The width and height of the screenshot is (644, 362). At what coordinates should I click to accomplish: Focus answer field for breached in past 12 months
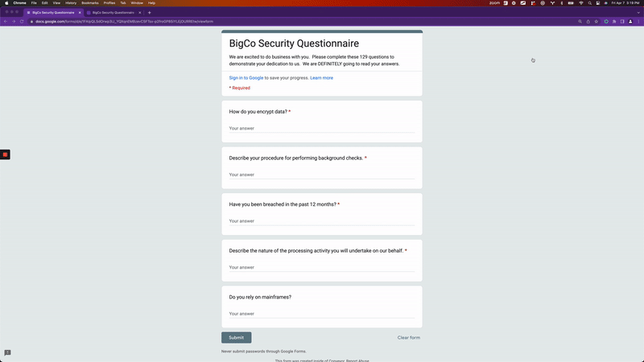point(321,221)
